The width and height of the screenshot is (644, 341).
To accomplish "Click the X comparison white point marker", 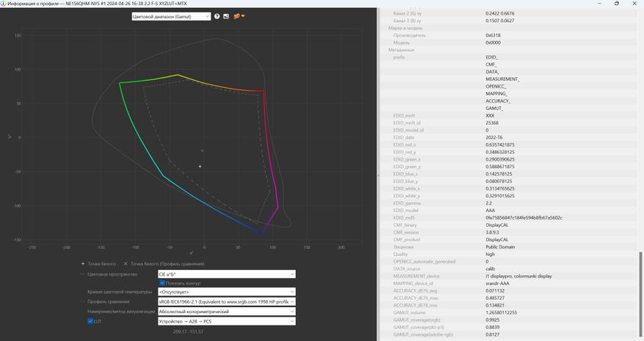I will pos(126,264).
